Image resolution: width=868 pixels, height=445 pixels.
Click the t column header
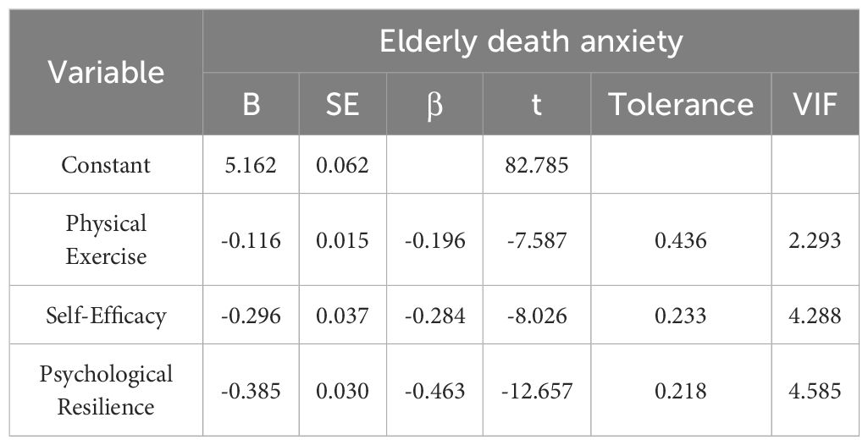(x=539, y=105)
